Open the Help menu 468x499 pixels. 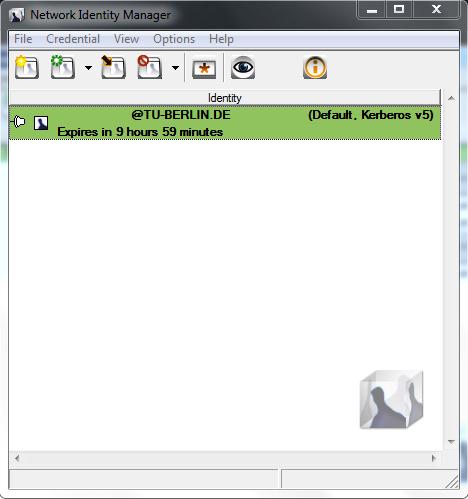point(221,39)
